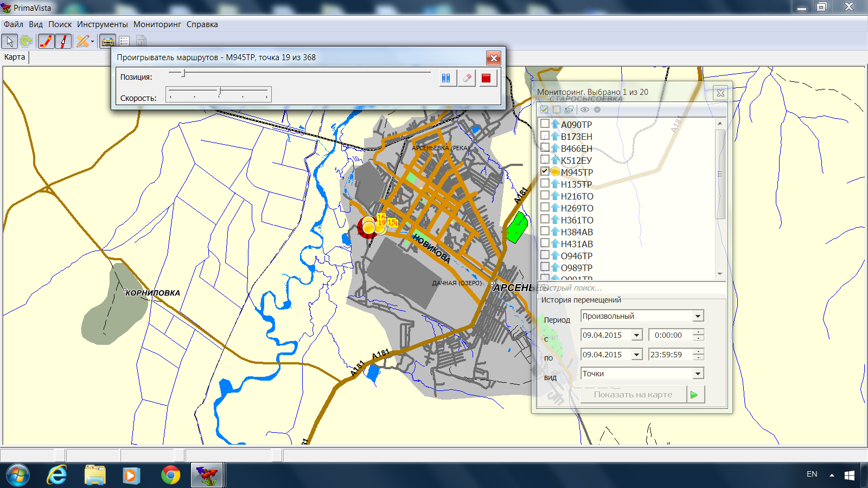Viewport: 868px width, 488px height.
Task: Click the select-all green check icon
Action: click(544, 110)
